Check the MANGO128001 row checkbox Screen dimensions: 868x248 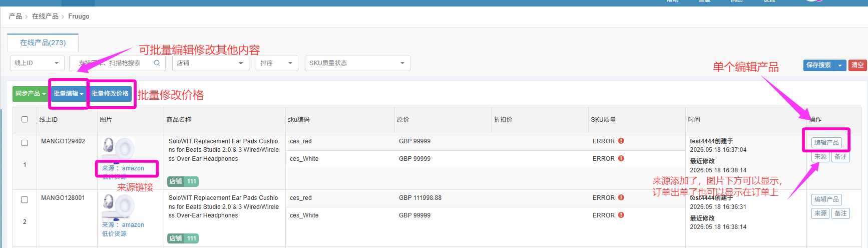(x=25, y=199)
